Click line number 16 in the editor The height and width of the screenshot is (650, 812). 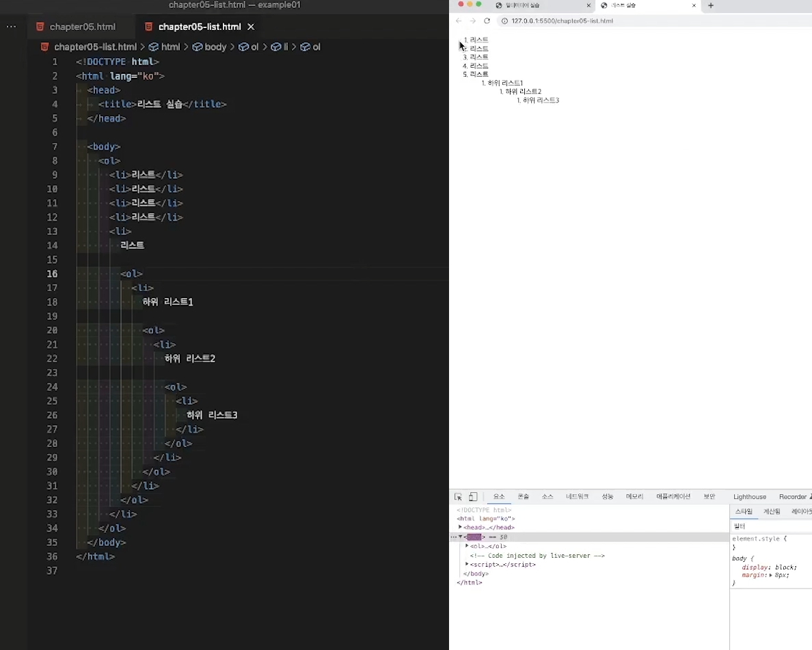coord(53,274)
